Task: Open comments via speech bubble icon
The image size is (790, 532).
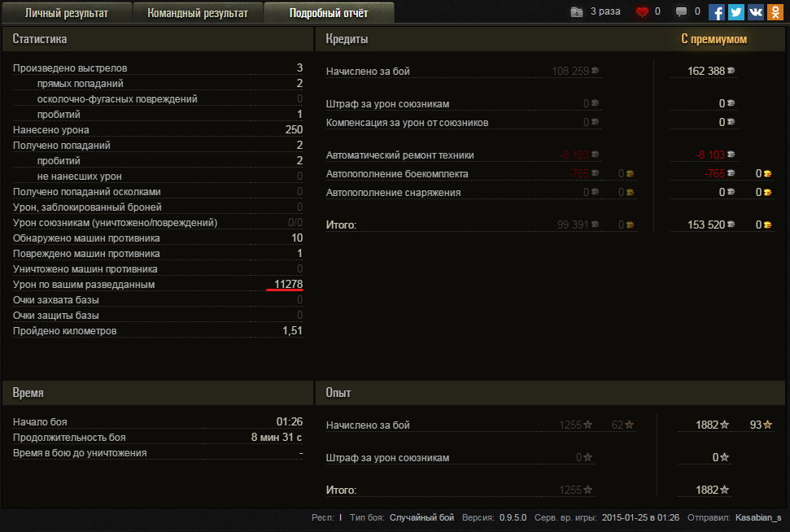Action: [681, 11]
